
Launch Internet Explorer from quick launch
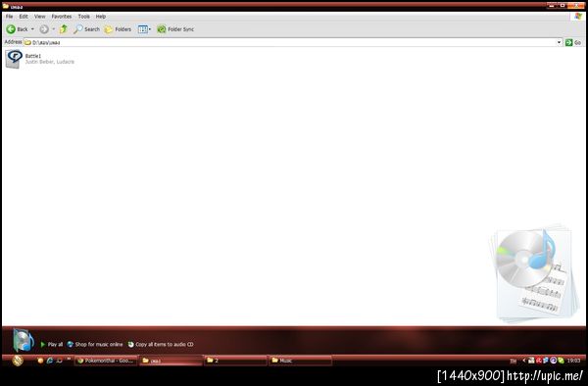[x=50, y=361]
